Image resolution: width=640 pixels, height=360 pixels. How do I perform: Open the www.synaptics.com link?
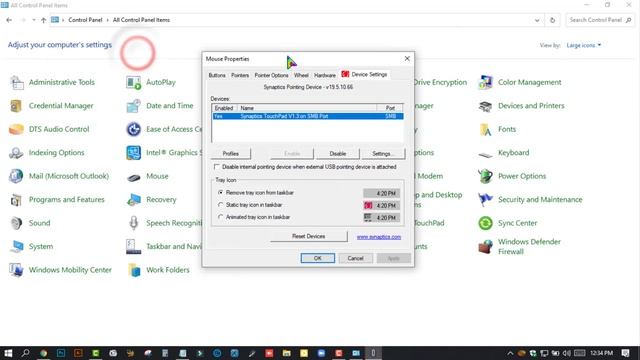(379, 237)
